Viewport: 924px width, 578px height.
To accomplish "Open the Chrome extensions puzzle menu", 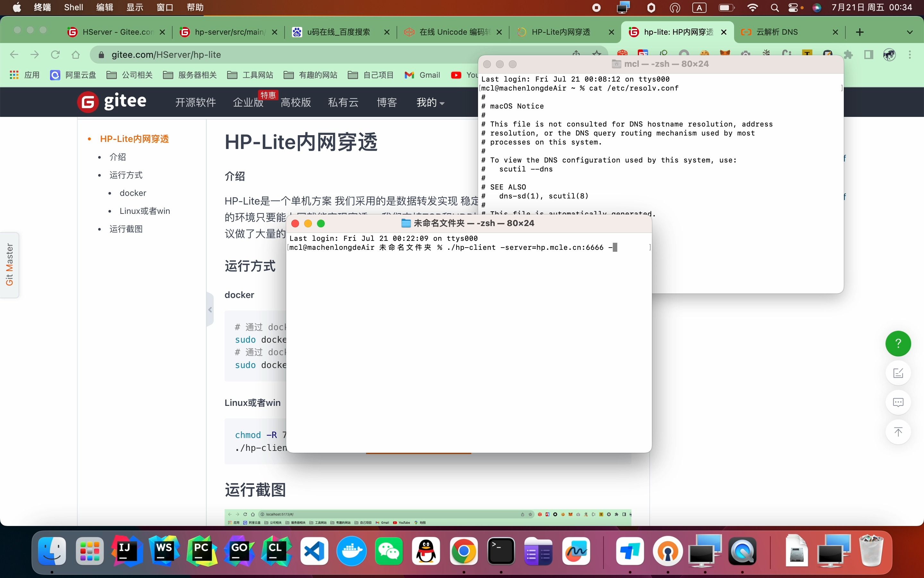I will (x=848, y=55).
